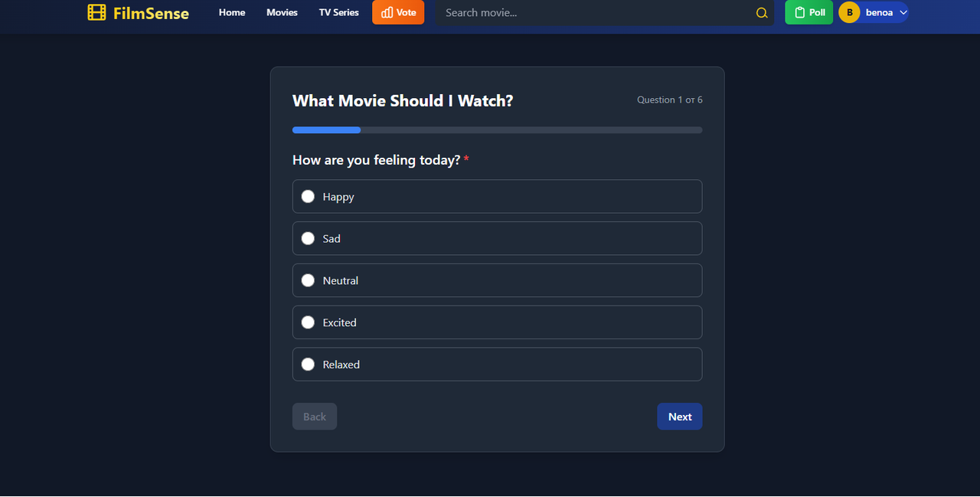The width and height of the screenshot is (980, 497).
Task: Expand the benoa account dropdown chevron
Action: coord(903,12)
